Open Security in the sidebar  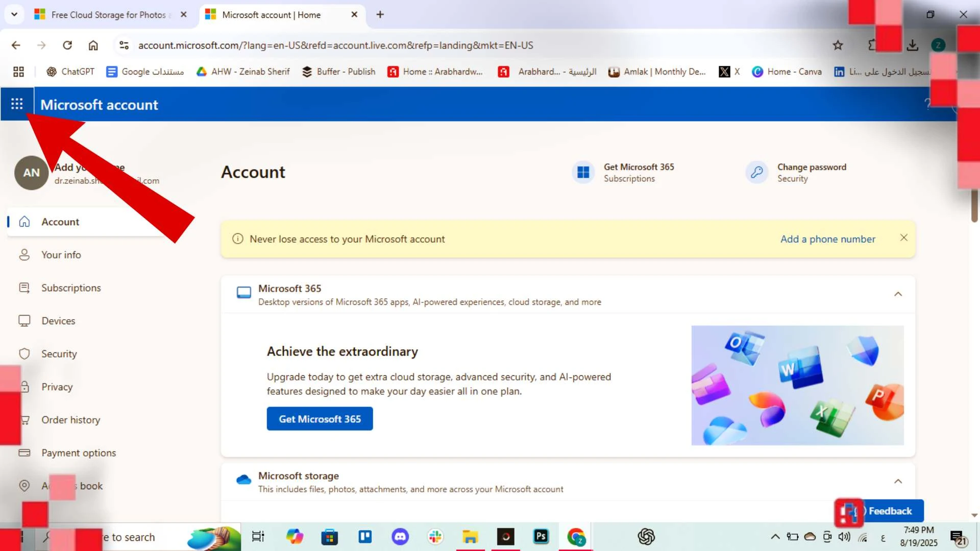[x=59, y=354]
